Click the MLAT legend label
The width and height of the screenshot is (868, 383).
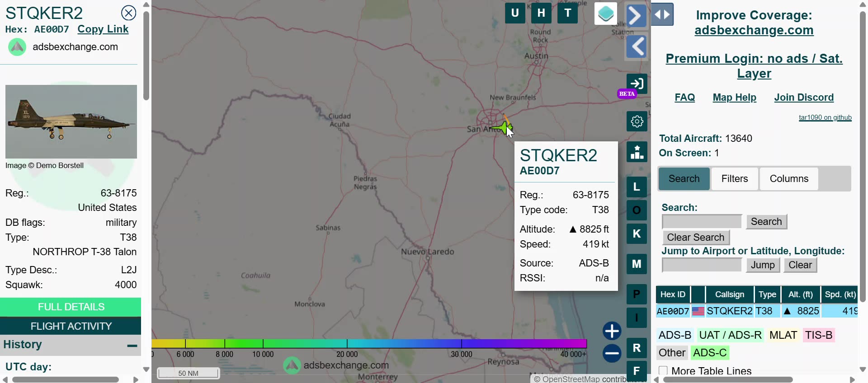[x=783, y=335]
